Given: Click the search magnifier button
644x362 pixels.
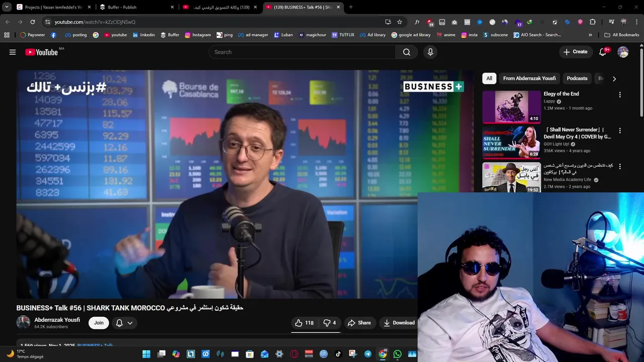Looking at the screenshot, I should click(x=407, y=52).
